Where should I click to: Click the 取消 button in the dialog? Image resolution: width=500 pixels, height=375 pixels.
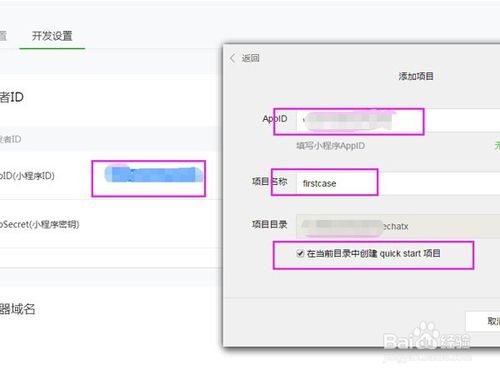483,321
